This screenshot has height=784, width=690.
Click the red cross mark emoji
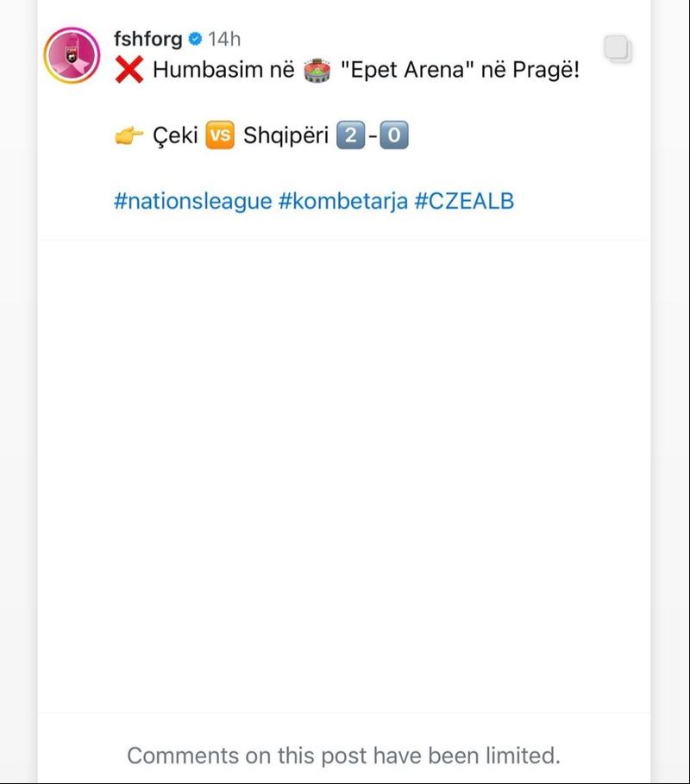[x=129, y=70]
